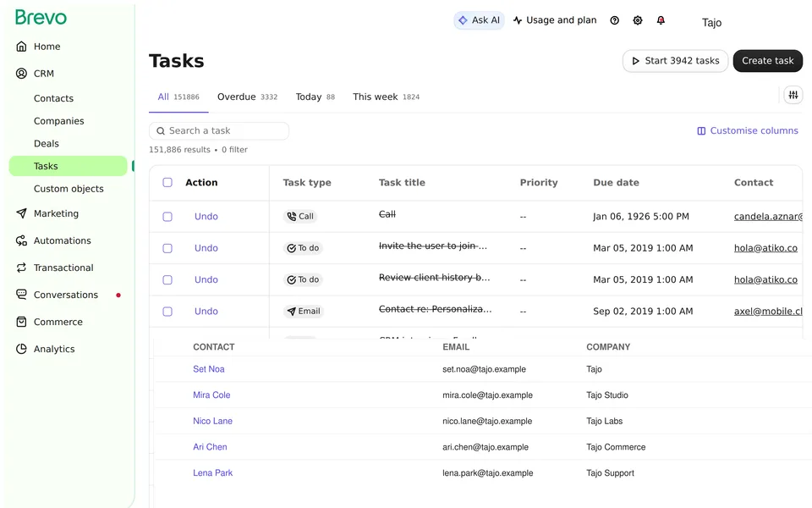Open the Mira Cole contact
The height and width of the screenshot is (508, 812).
pyautogui.click(x=211, y=395)
